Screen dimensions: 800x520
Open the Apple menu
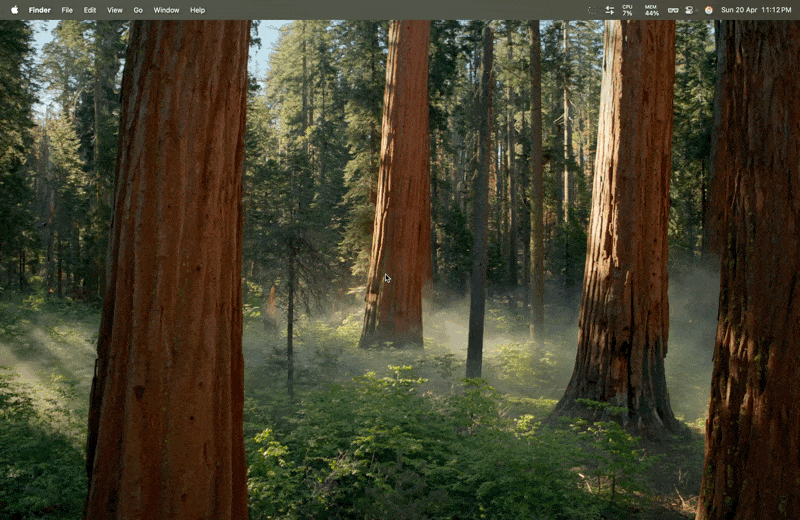tap(14, 10)
